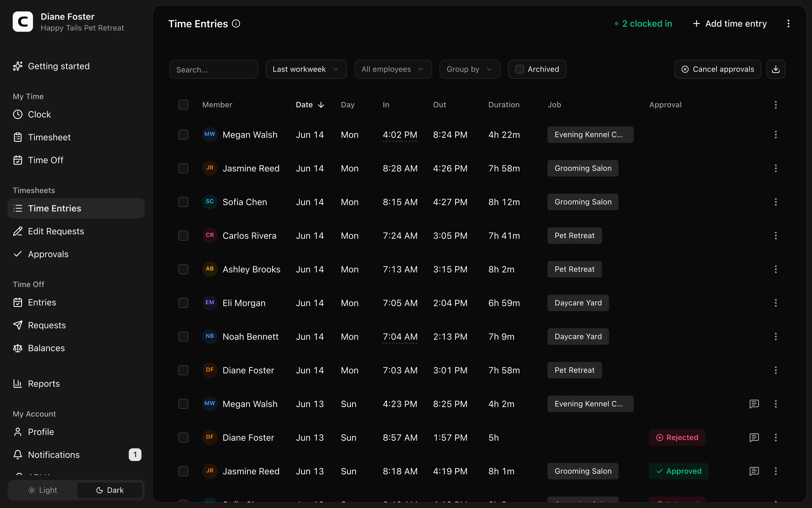Switch to Dark theme
Screen dimensions: 812x508
[110, 490]
